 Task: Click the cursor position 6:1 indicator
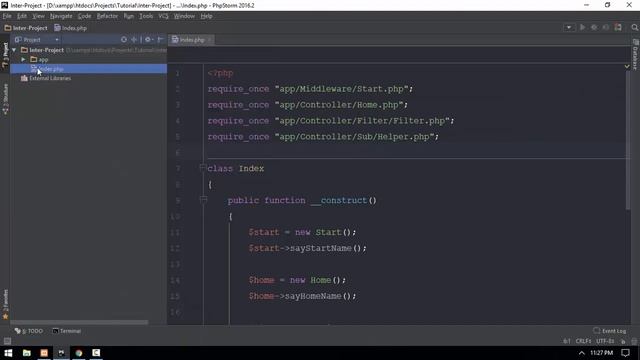point(567,341)
